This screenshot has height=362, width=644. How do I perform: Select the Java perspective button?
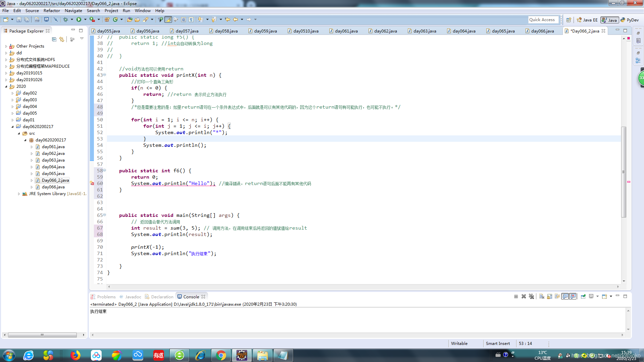pyautogui.click(x=609, y=20)
